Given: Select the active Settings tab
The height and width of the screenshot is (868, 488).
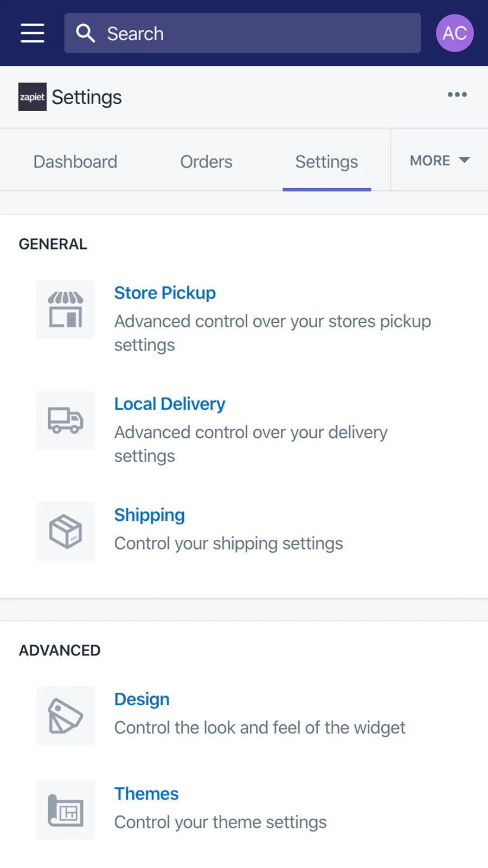Looking at the screenshot, I should point(326,161).
